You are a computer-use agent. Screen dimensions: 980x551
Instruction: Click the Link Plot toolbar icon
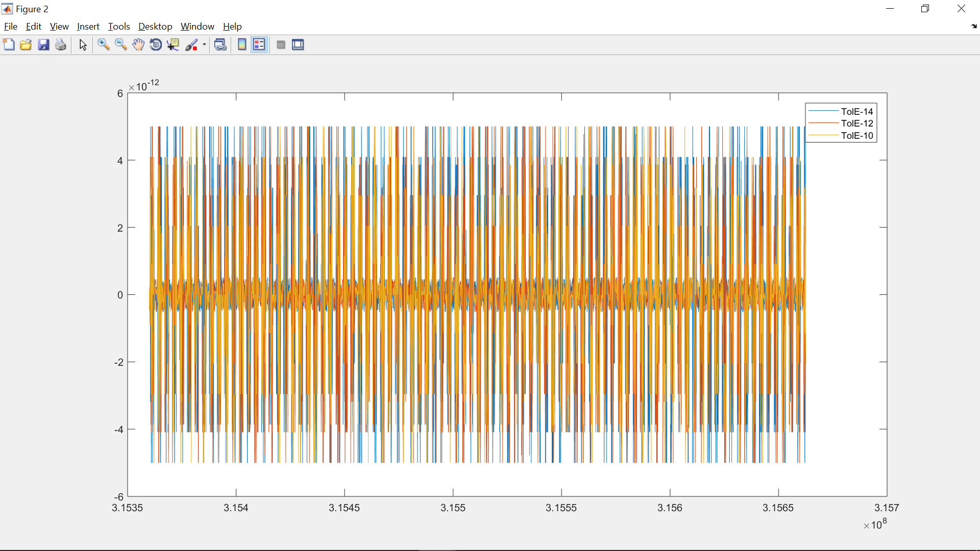[x=220, y=45]
